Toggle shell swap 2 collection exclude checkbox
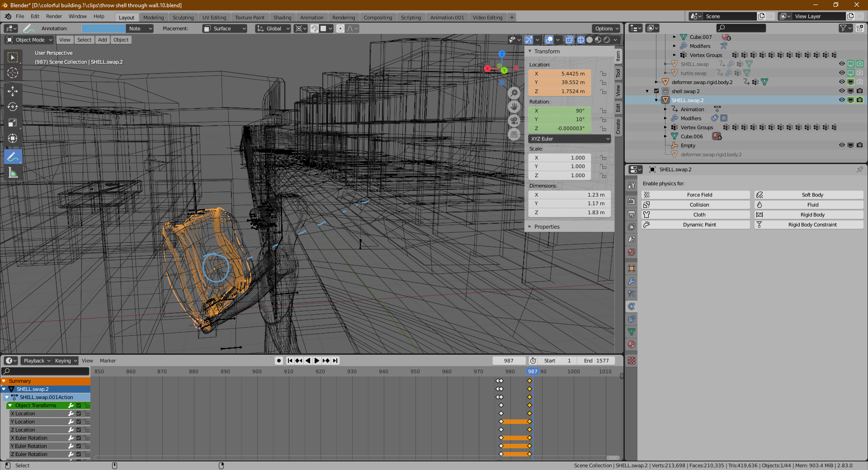868x470 pixels. [656, 91]
